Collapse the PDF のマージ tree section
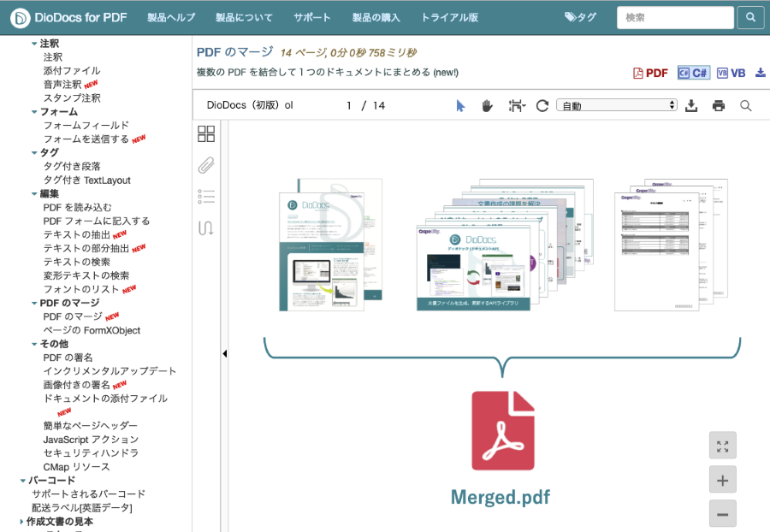 click(34, 304)
